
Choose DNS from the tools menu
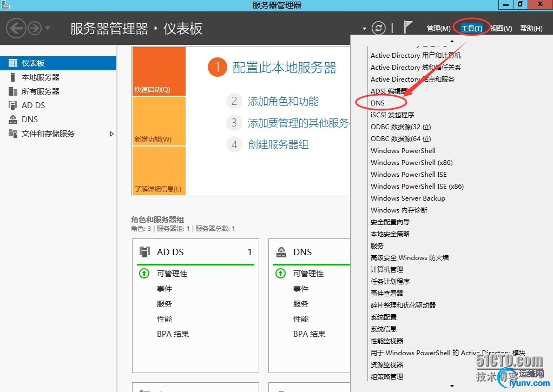click(x=377, y=103)
